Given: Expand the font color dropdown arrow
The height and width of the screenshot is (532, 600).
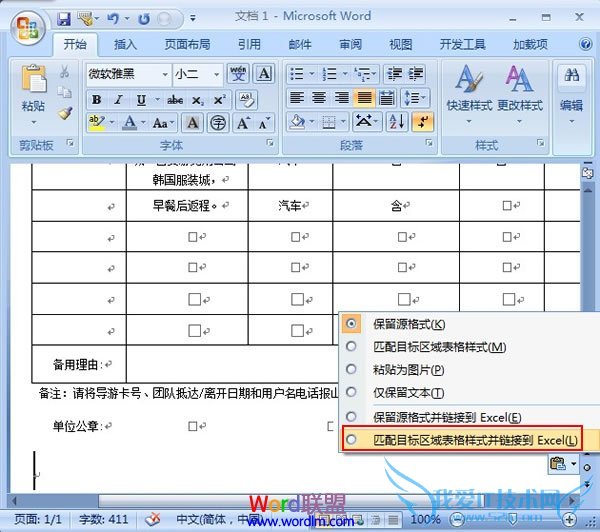Looking at the screenshot, I should coord(143,123).
